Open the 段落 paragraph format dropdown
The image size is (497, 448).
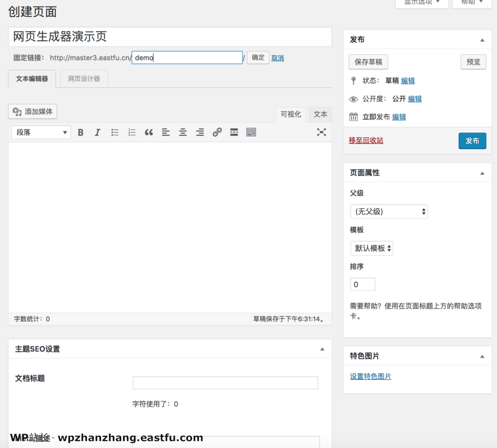pos(40,132)
